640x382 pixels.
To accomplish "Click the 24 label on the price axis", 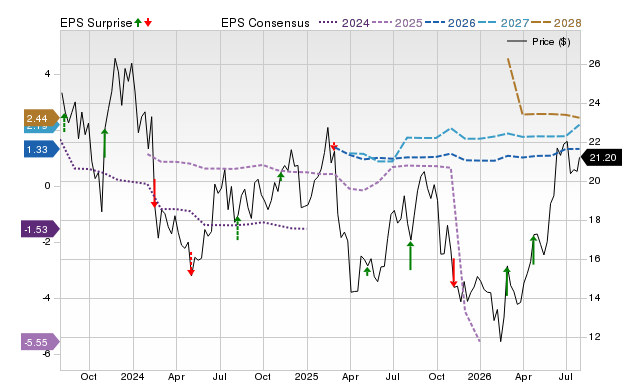I will [594, 103].
